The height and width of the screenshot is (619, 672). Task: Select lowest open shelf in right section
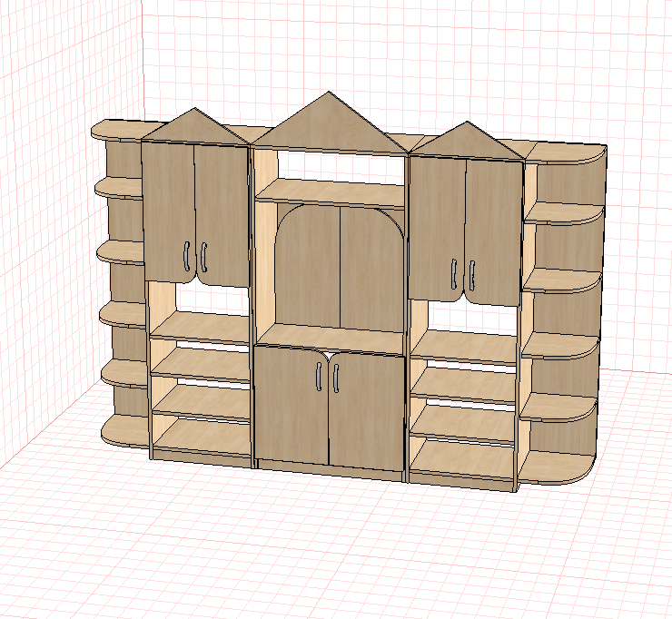point(463,458)
